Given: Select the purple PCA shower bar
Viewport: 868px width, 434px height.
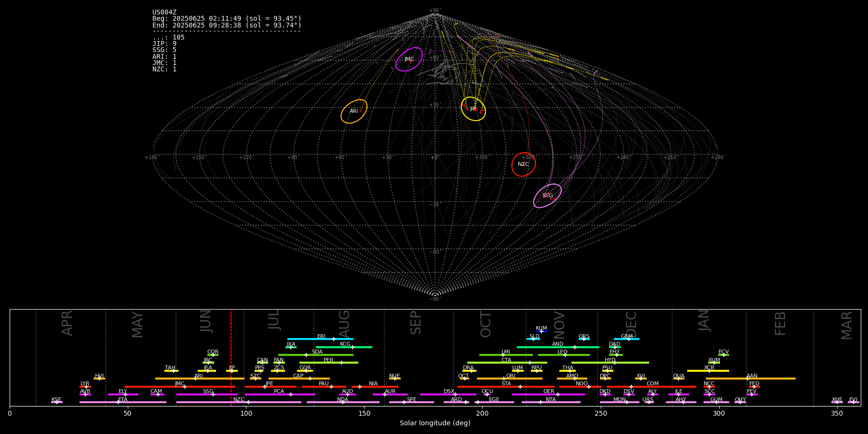Looking at the screenshot, I should coord(280,394).
